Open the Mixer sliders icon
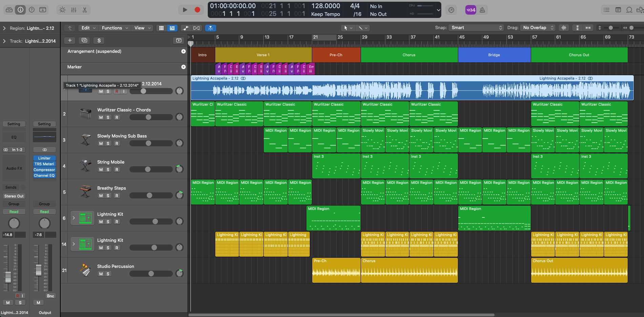The width and height of the screenshot is (644, 317). [74, 10]
